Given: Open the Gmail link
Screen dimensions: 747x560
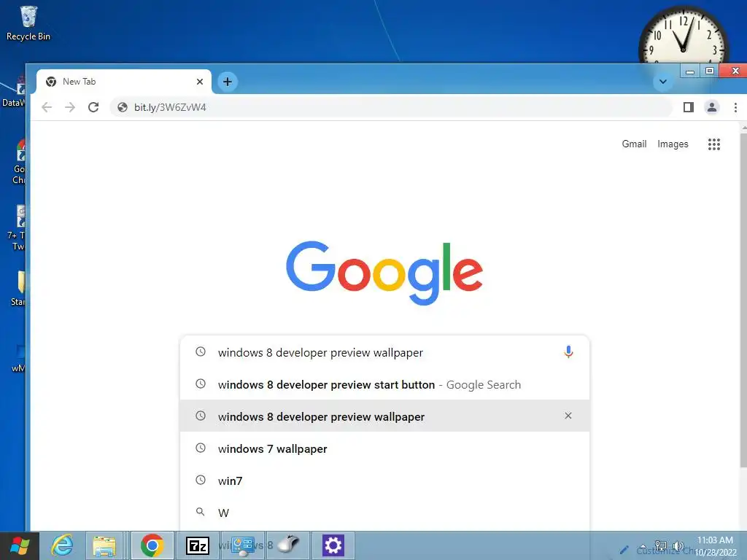Looking at the screenshot, I should pos(634,144).
